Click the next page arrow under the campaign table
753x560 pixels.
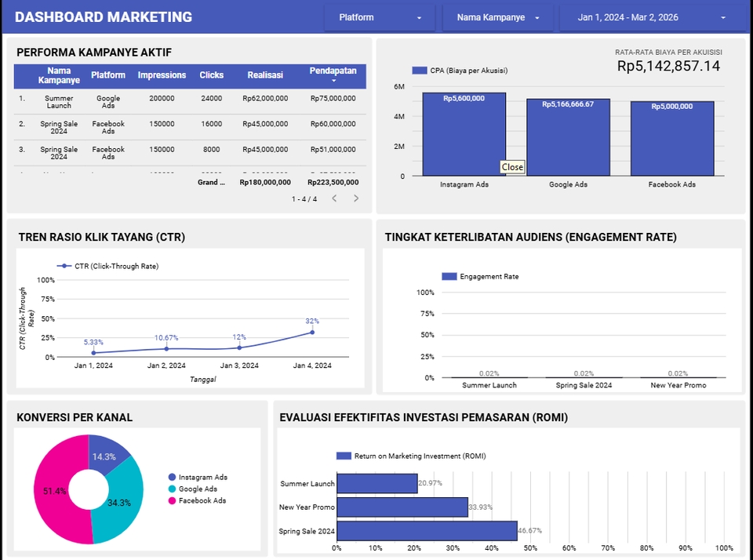point(356,199)
